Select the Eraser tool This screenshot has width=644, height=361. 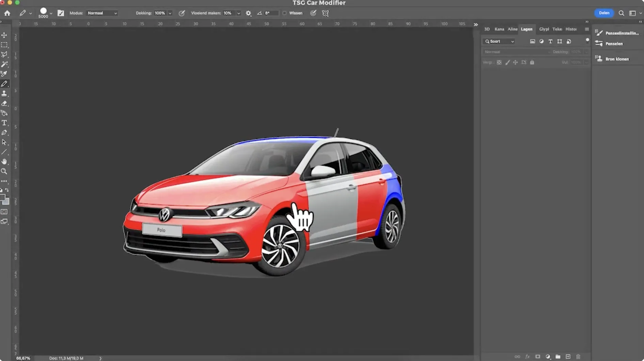pyautogui.click(x=4, y=103)
